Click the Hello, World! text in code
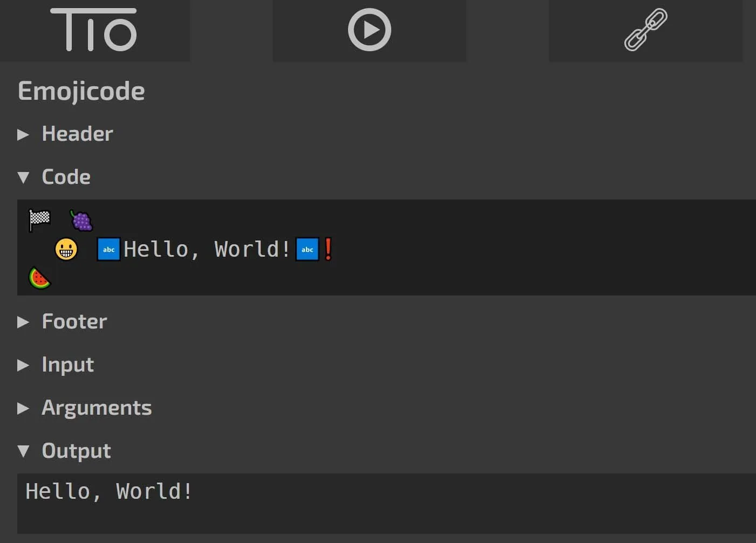 [x=207, y=249]
